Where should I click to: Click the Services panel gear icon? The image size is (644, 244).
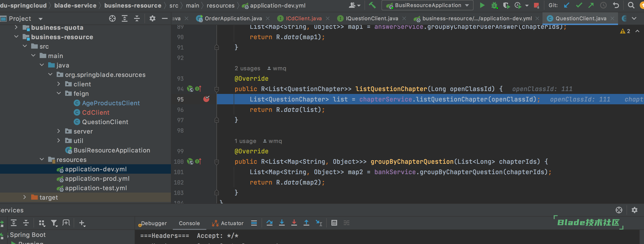(635, 210)
